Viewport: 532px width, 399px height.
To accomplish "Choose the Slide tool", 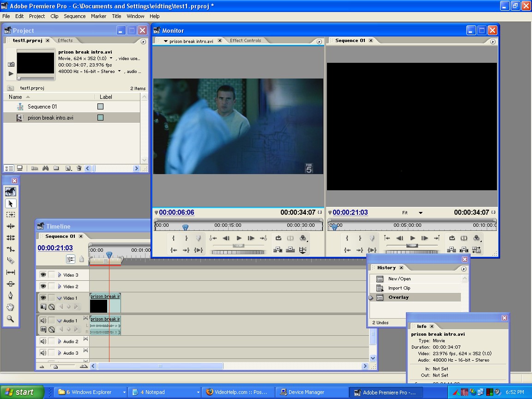I will [x=11, y=284].
